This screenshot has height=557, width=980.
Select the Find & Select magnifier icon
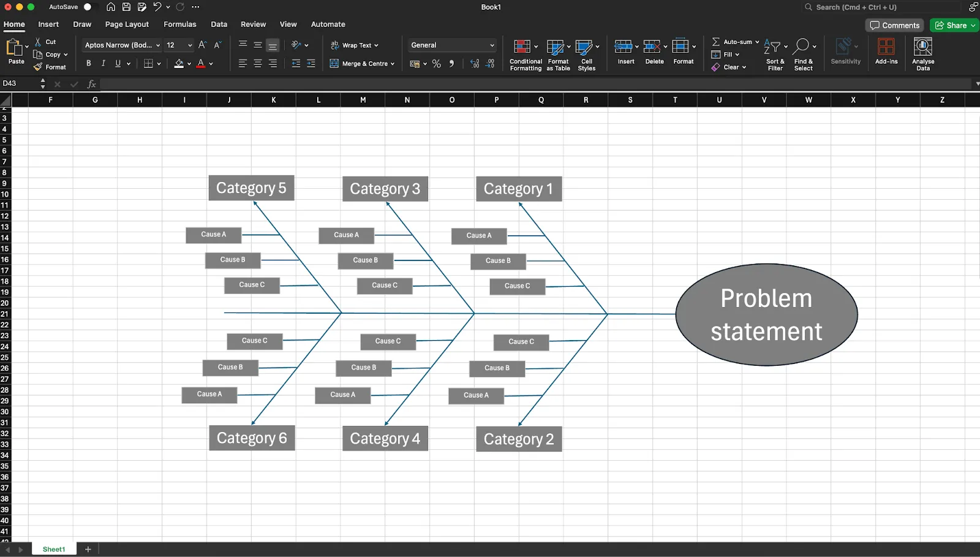pyautogui.click(x=801, y=47)
